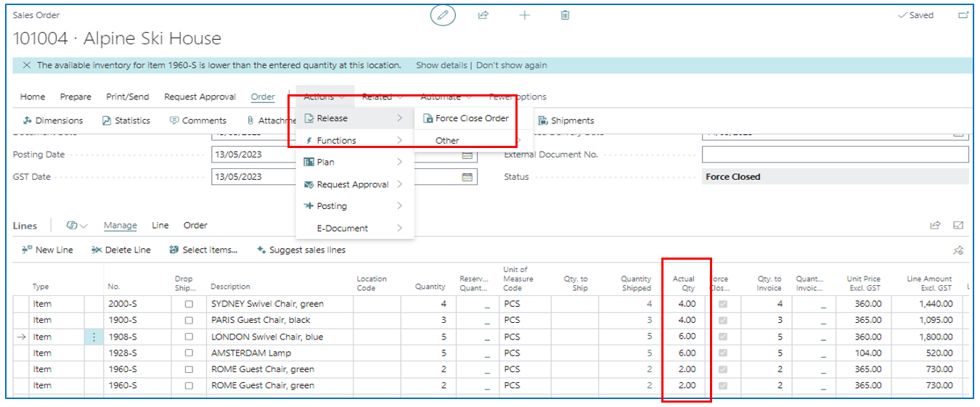
Task: Click the share icon in header
Action: [x=483, y=15]
